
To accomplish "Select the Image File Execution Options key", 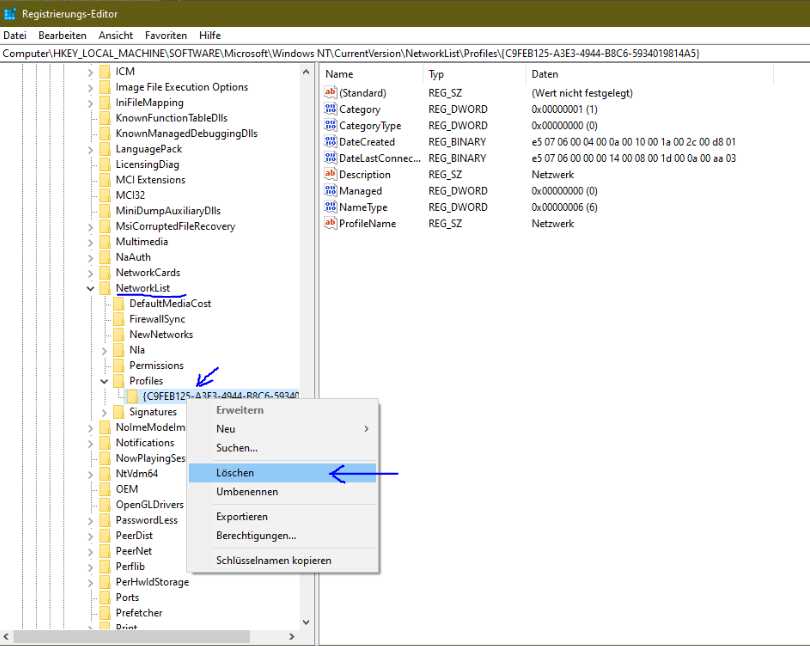I will (x=182, y=87).
